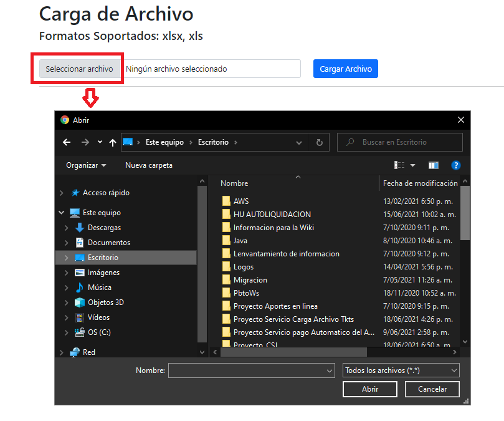Select the Migracion folder

coord(250,280)
